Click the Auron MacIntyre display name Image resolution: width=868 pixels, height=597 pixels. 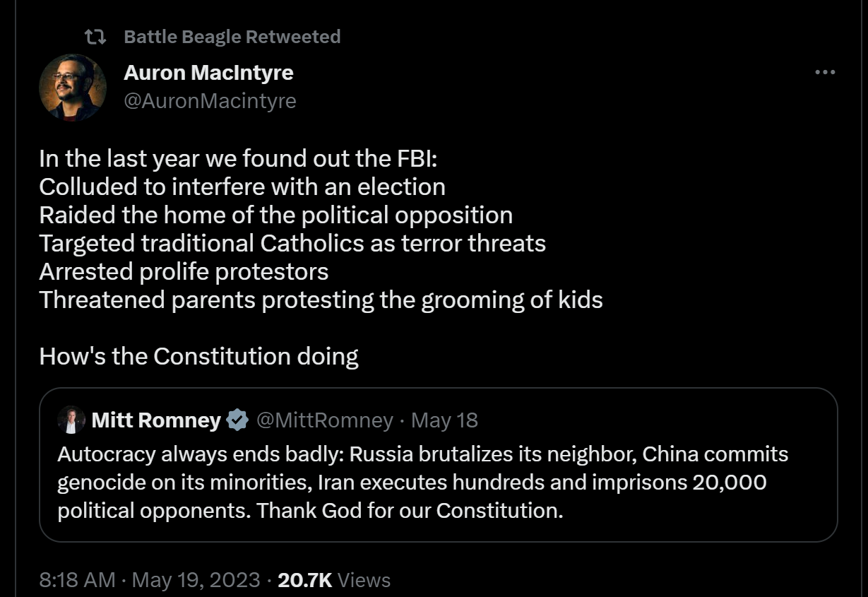tap(208, 72)
